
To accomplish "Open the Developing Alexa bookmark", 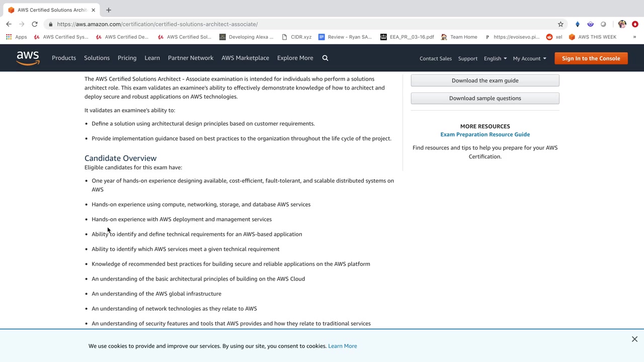I will (x=247, y=37).
